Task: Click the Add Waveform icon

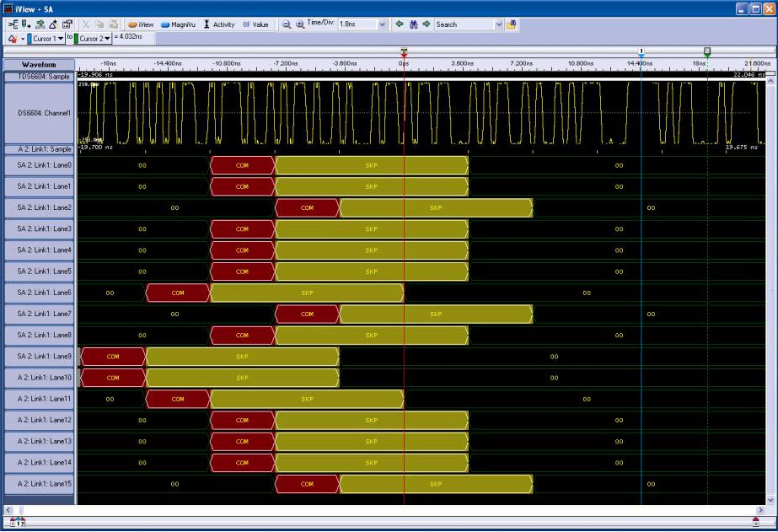Action: coord(26,24)
